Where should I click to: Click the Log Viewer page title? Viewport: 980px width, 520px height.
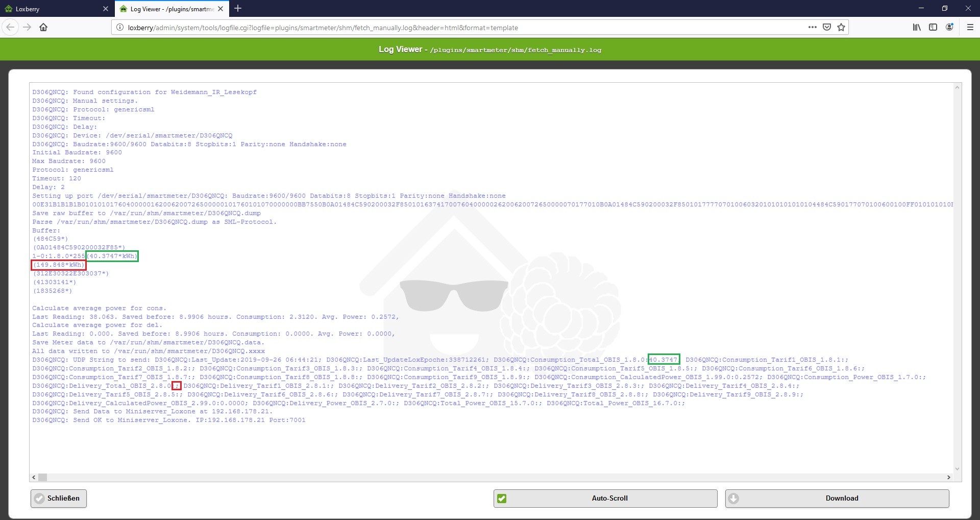click(x=490, y=50)
